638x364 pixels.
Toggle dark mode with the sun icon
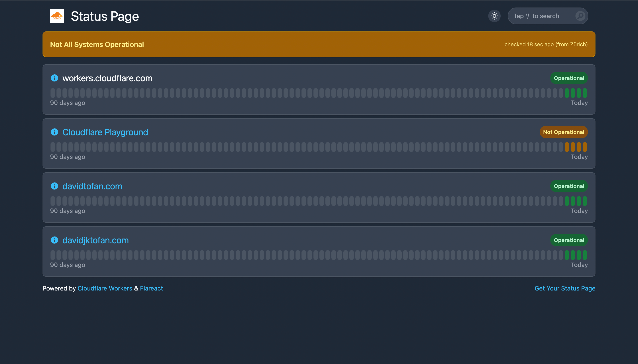pos(494,16)
